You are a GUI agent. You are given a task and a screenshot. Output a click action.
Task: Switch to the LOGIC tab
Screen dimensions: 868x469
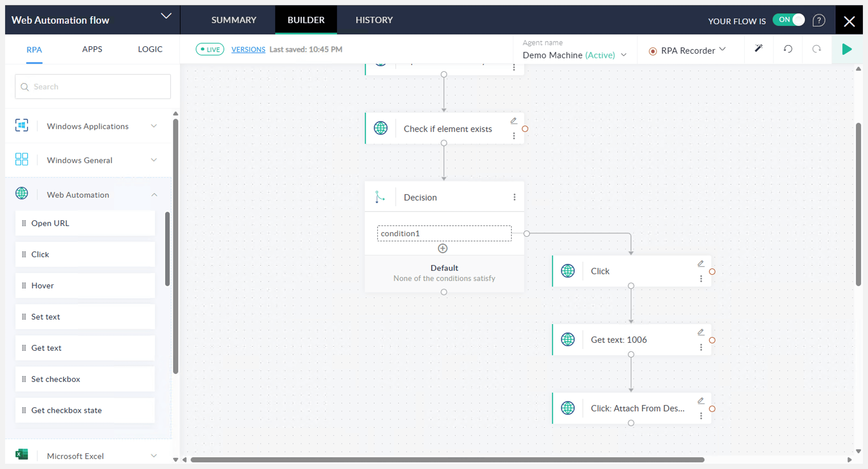click(150, 49)
